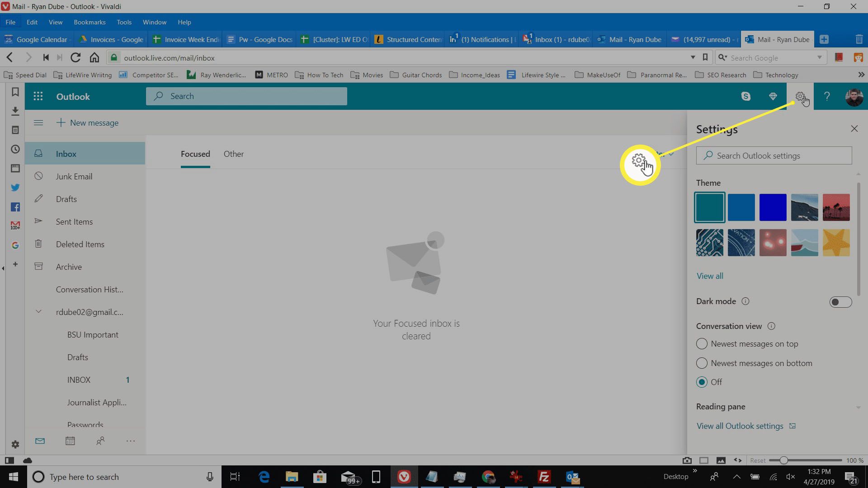Collapse the rdube02@gmail account folder list
This screenshot has height=488, width=868.
tap(38, 311)
